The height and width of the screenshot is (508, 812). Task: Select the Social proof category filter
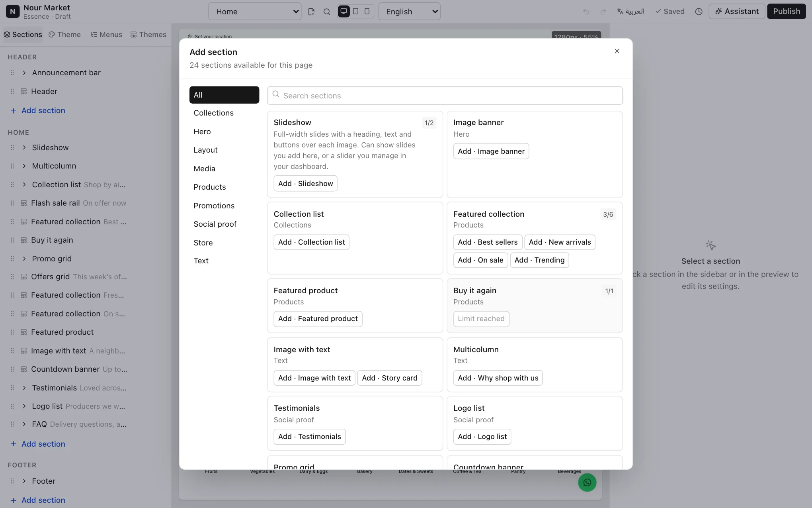pyautogui.click(x=224, y=224)
